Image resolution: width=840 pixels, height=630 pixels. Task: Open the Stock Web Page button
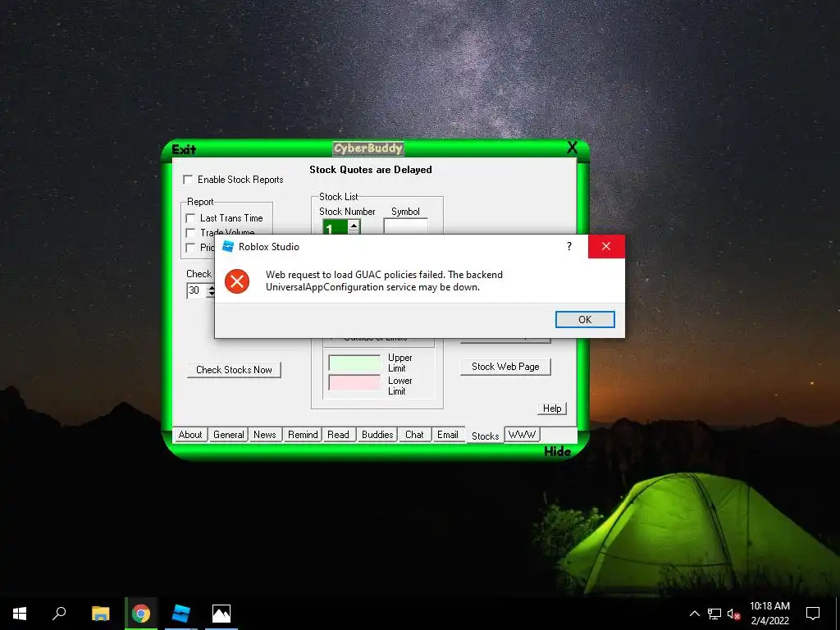(x=505, y=367)
